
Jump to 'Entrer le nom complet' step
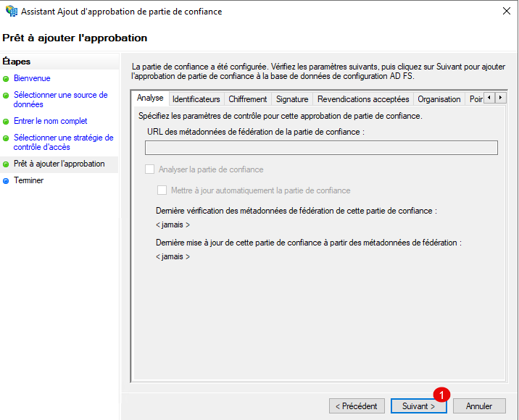coord(50,121)
